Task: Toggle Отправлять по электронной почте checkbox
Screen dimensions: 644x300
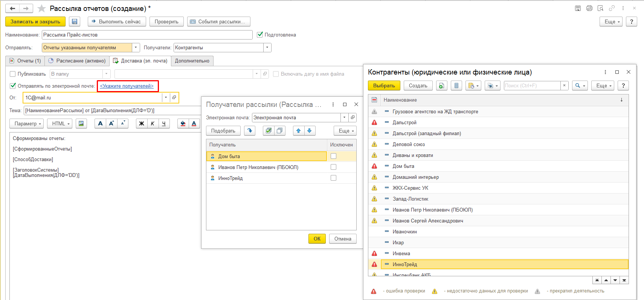Action: [12, 86]
